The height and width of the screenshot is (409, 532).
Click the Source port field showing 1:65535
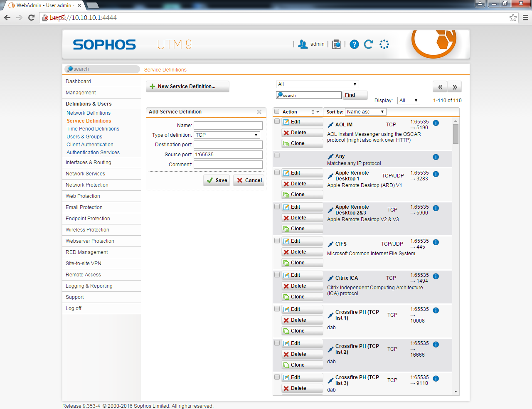pos(228,155)
